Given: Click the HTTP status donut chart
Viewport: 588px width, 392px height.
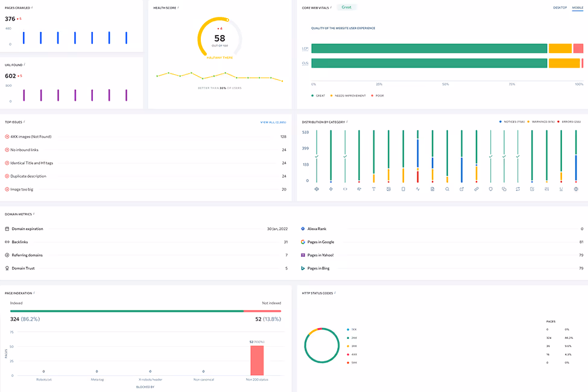Looking at the screenshot, I should pyautogui.click(x=322, y=346).
